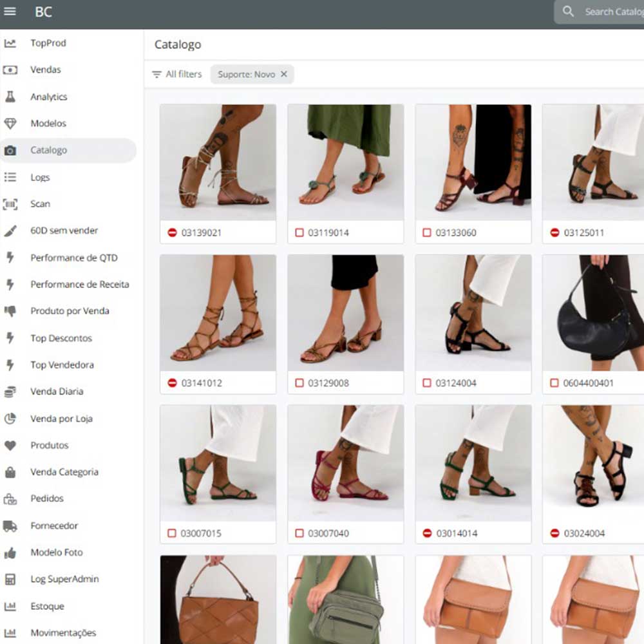
Task: Click the Venda Diaria coins icon
Action: (10, 392)
